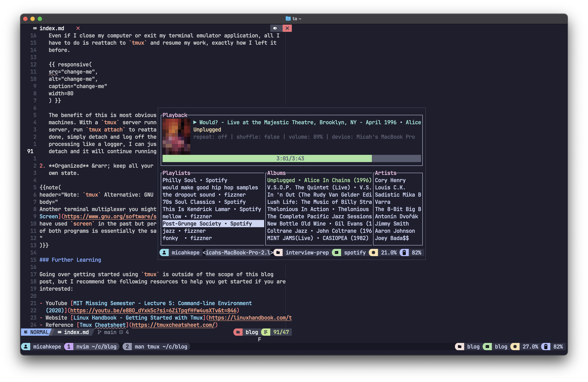Switch to tmux window 2 man tmux
The width and height of the screenshot is (588, 382).
[156, 347]
